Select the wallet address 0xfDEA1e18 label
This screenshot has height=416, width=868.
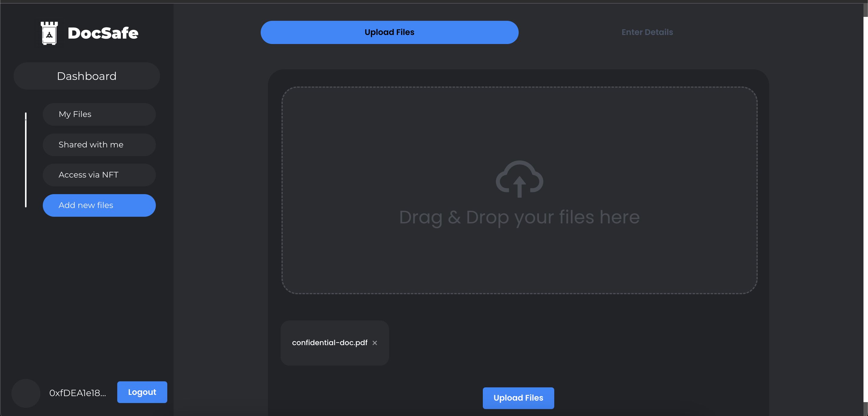coord(77,392)
